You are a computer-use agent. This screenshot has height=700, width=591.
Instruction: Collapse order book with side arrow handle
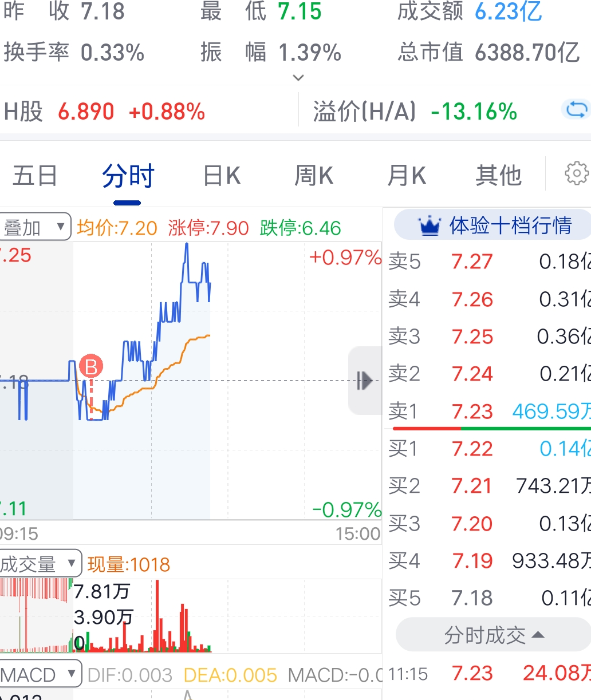point(364,380)
